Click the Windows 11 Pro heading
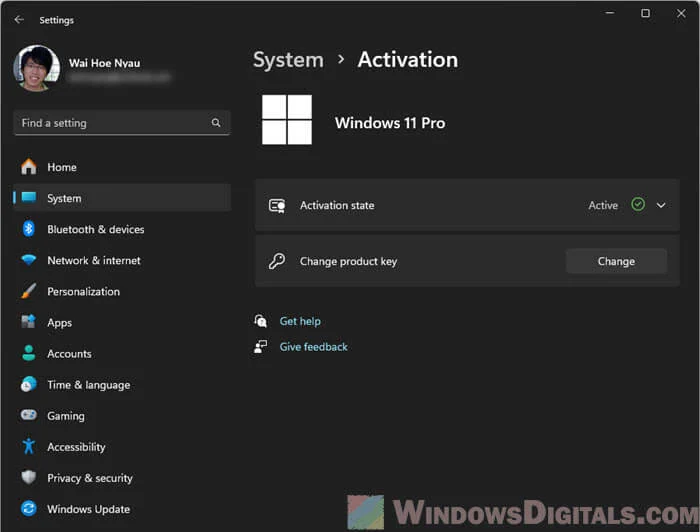The width and height of the screenshot is (700, 532). coord(390,123)
